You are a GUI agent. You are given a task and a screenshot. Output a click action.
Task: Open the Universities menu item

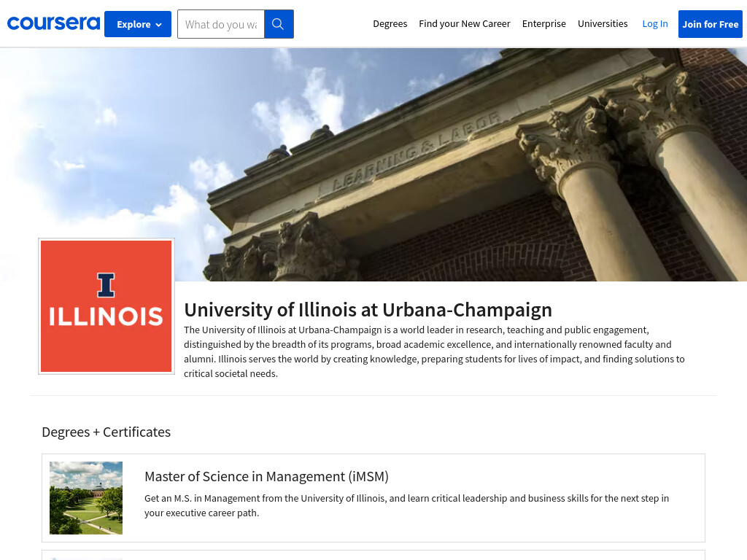pyautogui.click(x=603, y=24)
